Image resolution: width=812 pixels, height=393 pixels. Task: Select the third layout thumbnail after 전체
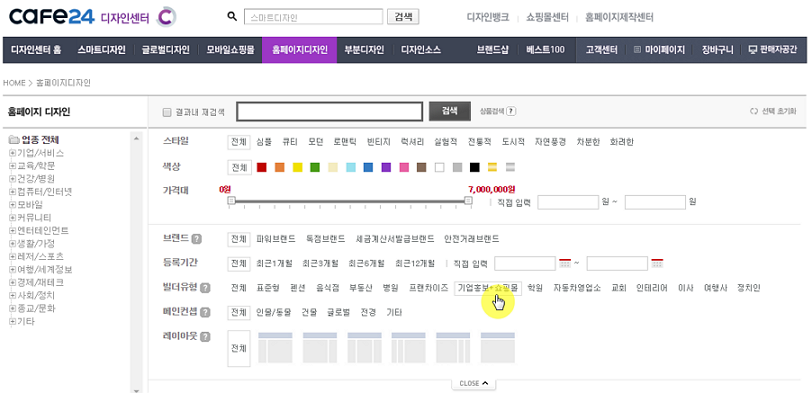[x=364, y=347]
